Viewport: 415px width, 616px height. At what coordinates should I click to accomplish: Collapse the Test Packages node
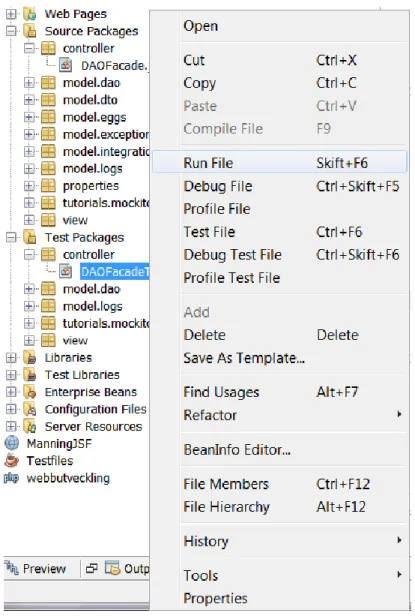11,237
